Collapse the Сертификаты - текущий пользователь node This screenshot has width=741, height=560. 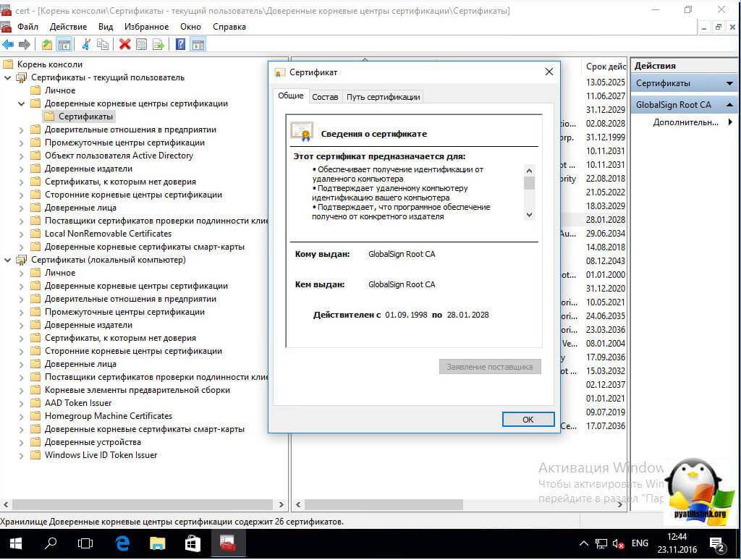[8, 77]
